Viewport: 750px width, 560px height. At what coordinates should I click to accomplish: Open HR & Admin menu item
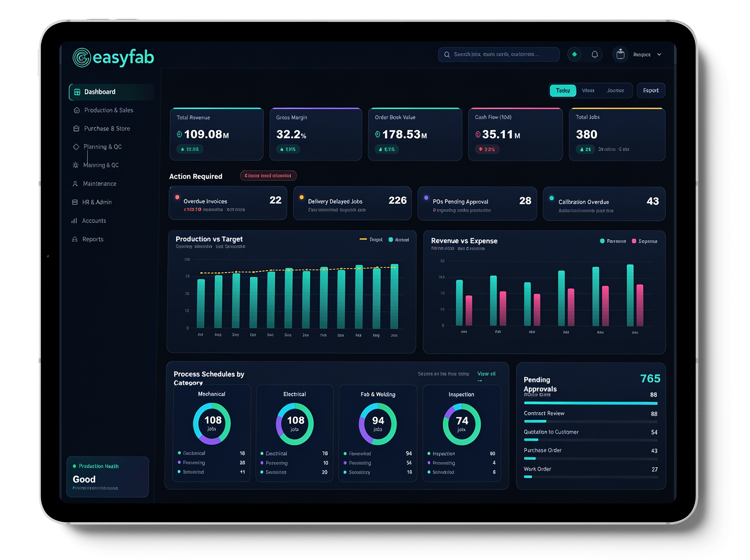97,202
